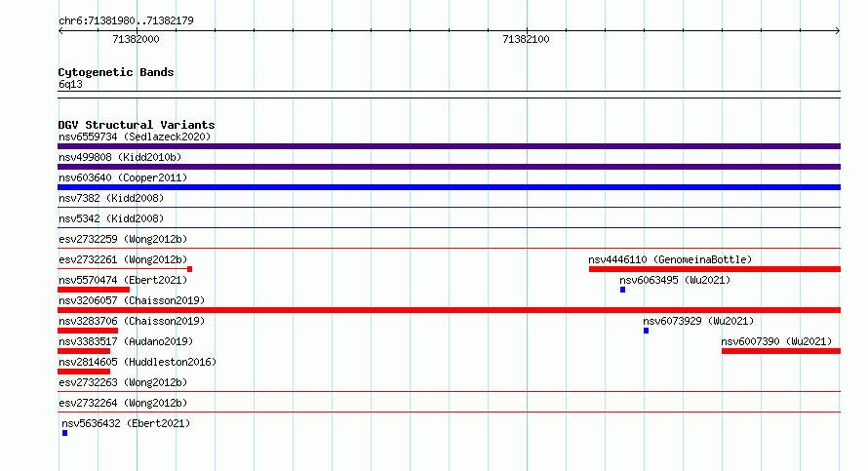
Task: Click the 6q13 band label
Action: [70, 84]
